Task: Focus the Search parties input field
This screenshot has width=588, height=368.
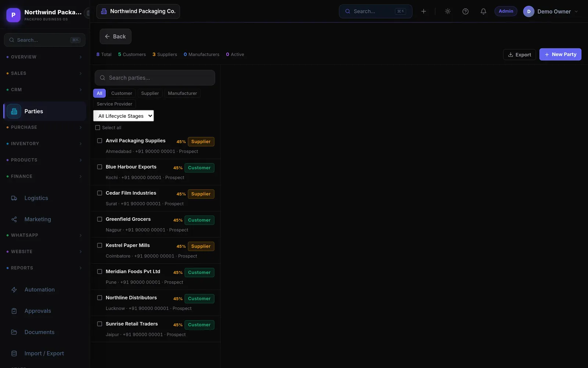Action: click(x=155, y=78)
